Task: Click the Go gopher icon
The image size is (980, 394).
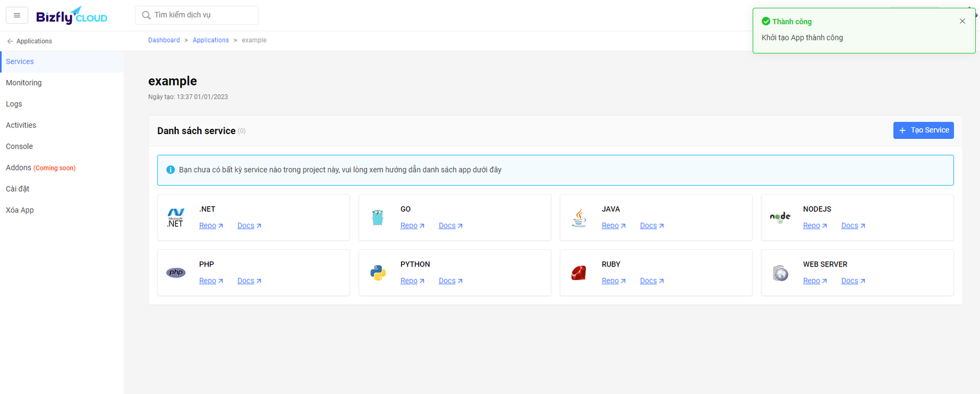Action: click(378, 218)
